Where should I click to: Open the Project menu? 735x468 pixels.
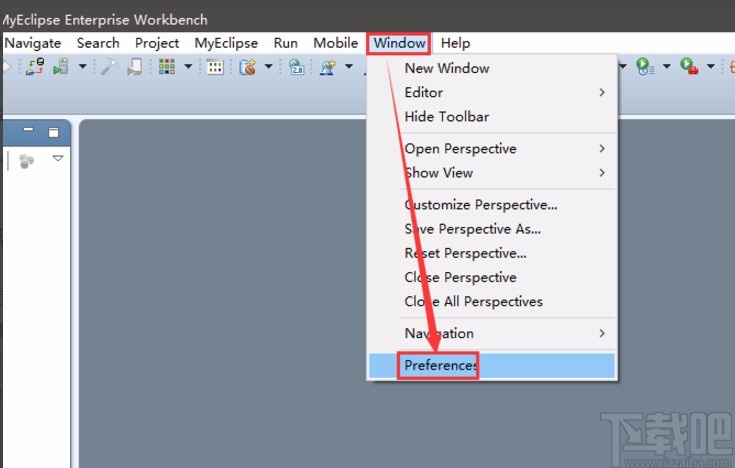click(157, 43)
